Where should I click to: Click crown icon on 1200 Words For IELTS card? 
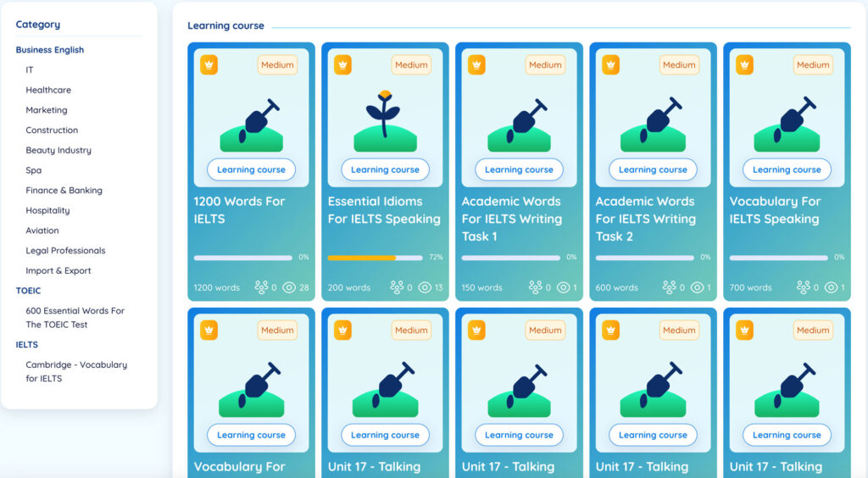click(x=209, y=64)
